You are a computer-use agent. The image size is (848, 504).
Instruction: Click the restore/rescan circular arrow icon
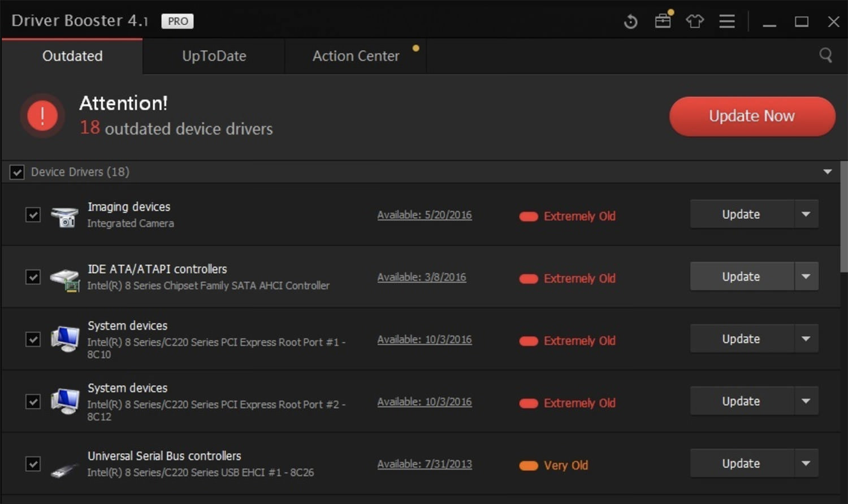point(630,21)
